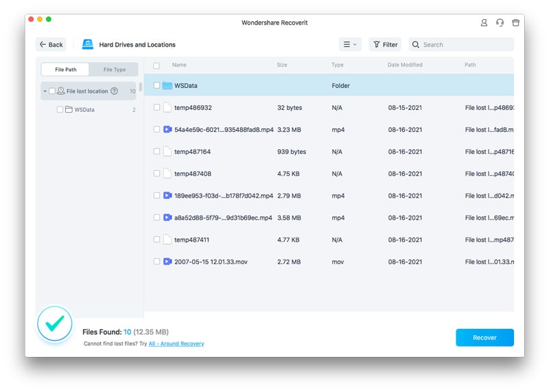Click video icon of 54a4e59c mp4 file
This screenshot has height=392, width=549.
click(167, 130)
